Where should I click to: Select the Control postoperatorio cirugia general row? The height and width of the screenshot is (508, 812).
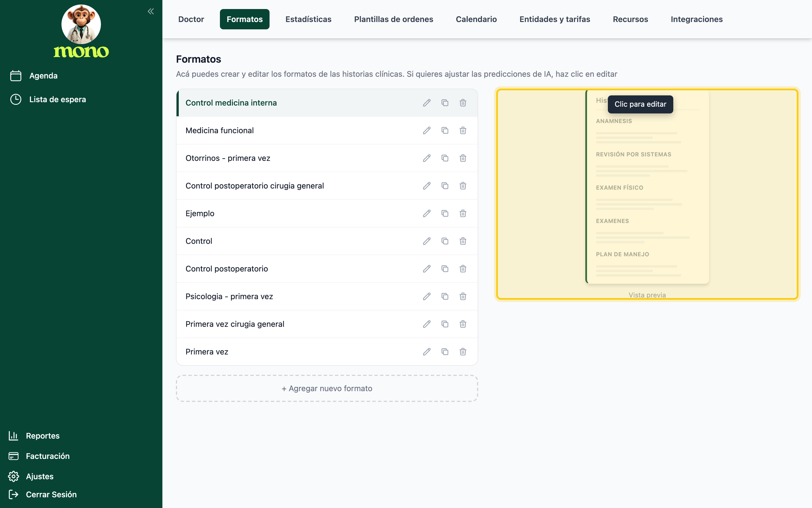point(327,186)
